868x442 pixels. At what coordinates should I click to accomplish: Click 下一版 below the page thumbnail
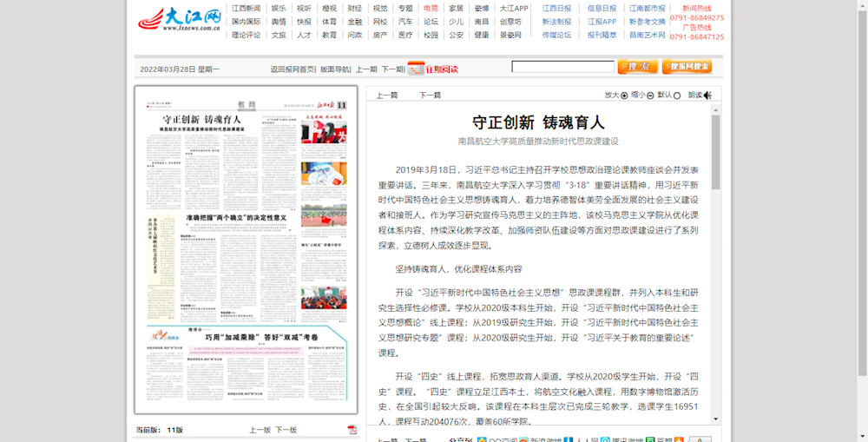(286, 430)
